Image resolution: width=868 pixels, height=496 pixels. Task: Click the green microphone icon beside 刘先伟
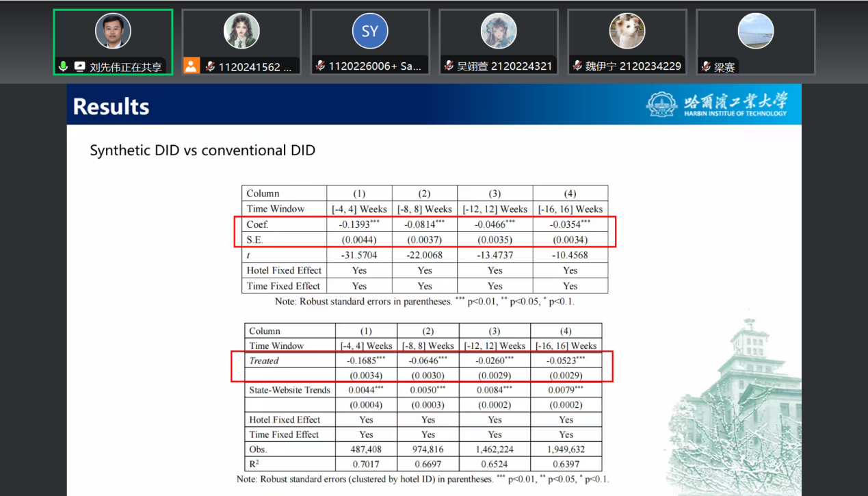click(x=63, y=66)
